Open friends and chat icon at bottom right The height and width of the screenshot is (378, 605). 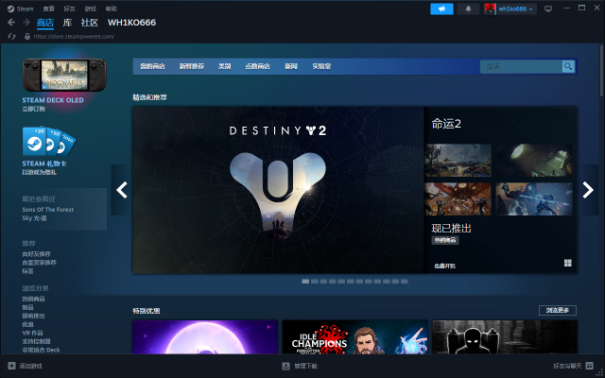[x=589, y=366]
